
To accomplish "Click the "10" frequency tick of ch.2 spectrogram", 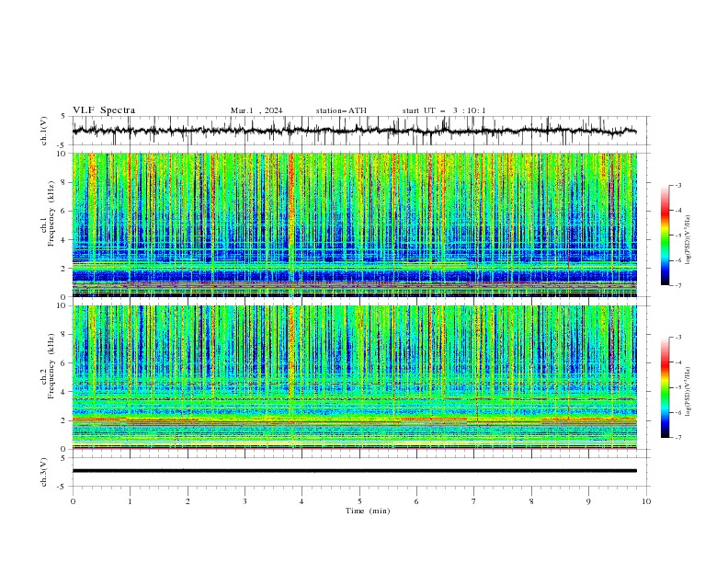I will 63,305.
